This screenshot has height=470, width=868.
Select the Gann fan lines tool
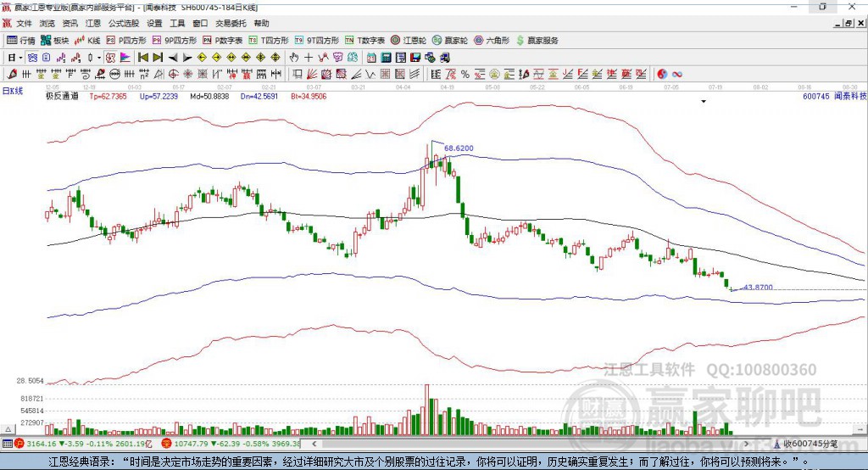312,75
